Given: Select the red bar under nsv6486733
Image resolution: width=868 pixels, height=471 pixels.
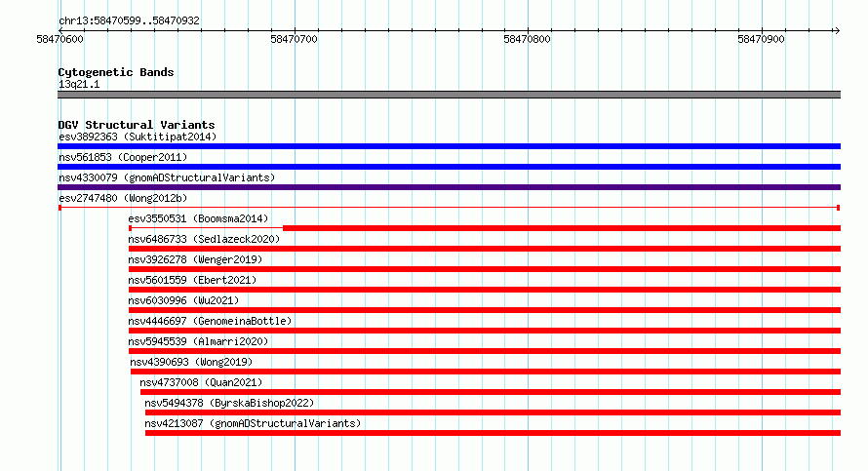Looking at the screenshot, I should 485,249.
